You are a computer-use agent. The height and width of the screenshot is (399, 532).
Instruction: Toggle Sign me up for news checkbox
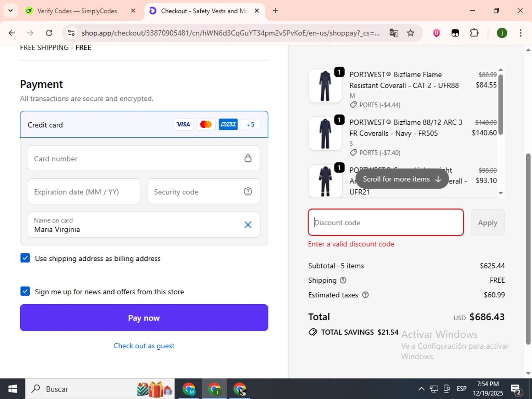25,291
